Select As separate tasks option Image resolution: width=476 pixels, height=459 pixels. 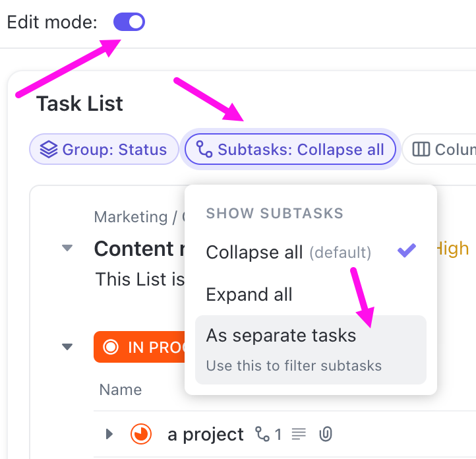click(281, 335)
